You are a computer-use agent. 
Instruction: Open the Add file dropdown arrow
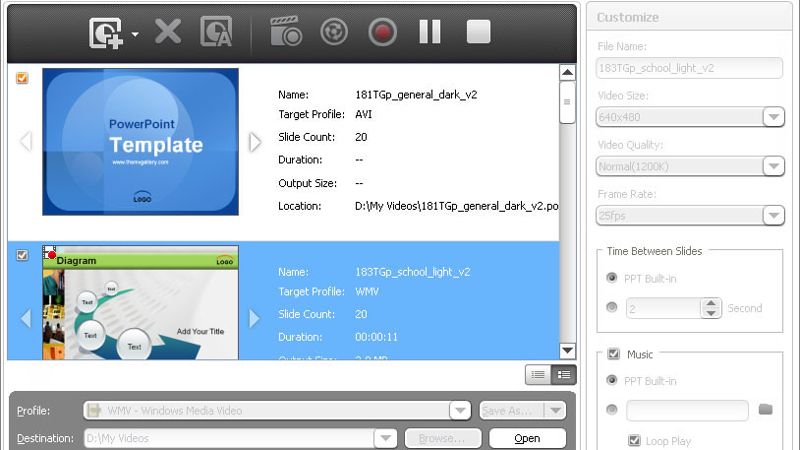[x=135, y=34]
